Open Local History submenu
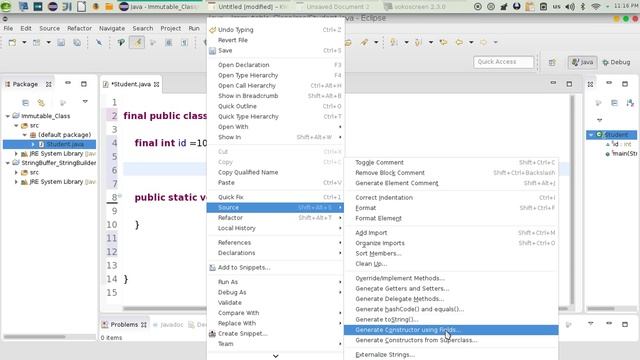The image size is (640, 360). click(x=276, y=228)
